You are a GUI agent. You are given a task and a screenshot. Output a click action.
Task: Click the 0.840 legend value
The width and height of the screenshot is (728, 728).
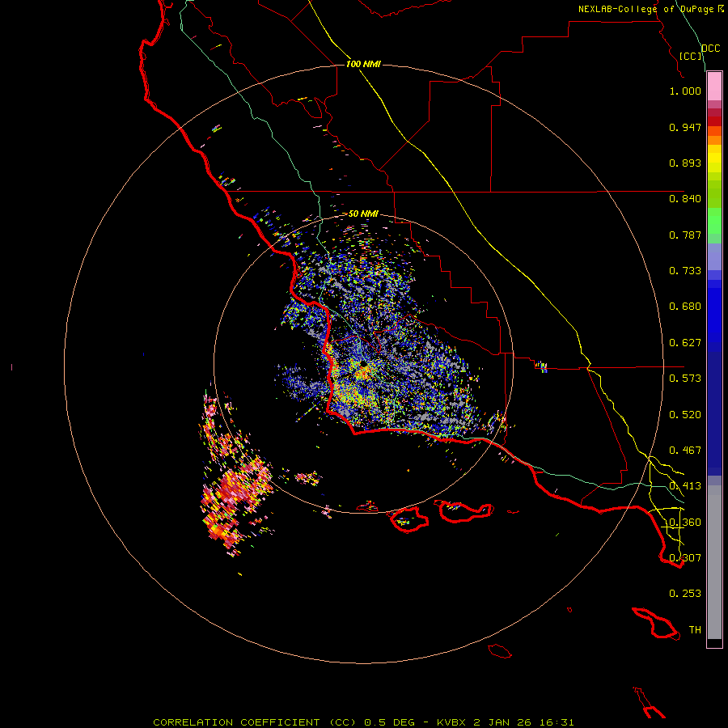coord(685,199)
